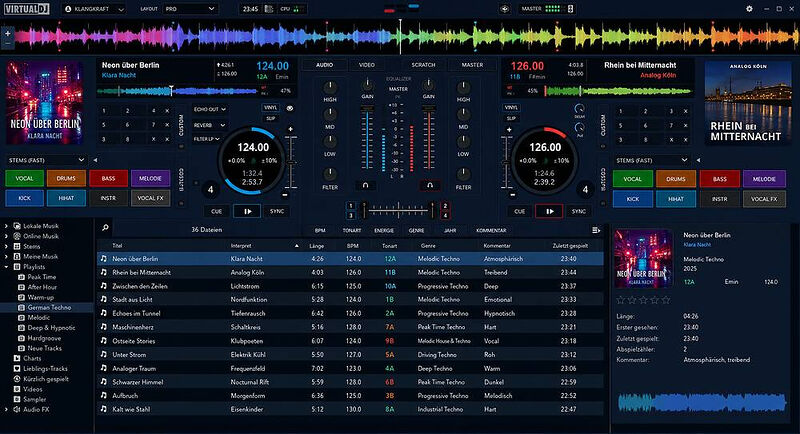Click left deck SYNC button
Viewport: 800px width, 434px height.
tap(277, 211)
